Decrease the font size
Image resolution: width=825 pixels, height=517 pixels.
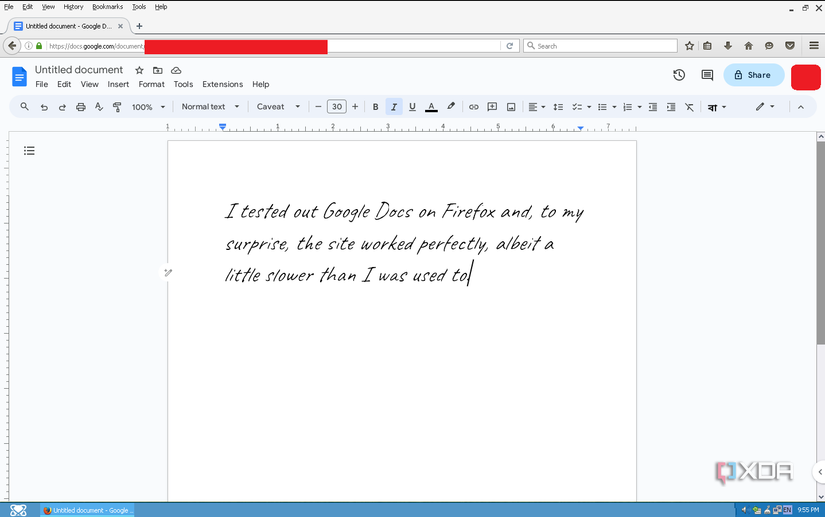(318, 107)
